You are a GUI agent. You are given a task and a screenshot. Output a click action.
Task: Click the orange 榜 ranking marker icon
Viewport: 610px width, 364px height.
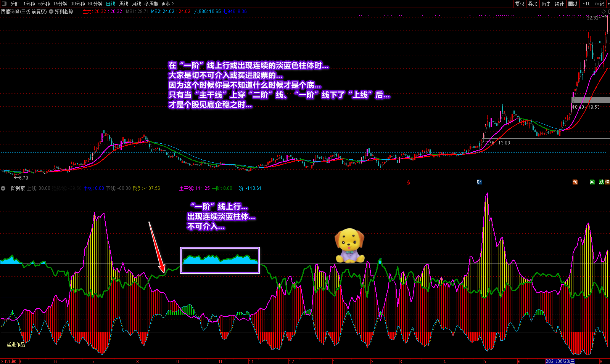tap(607, 182)
